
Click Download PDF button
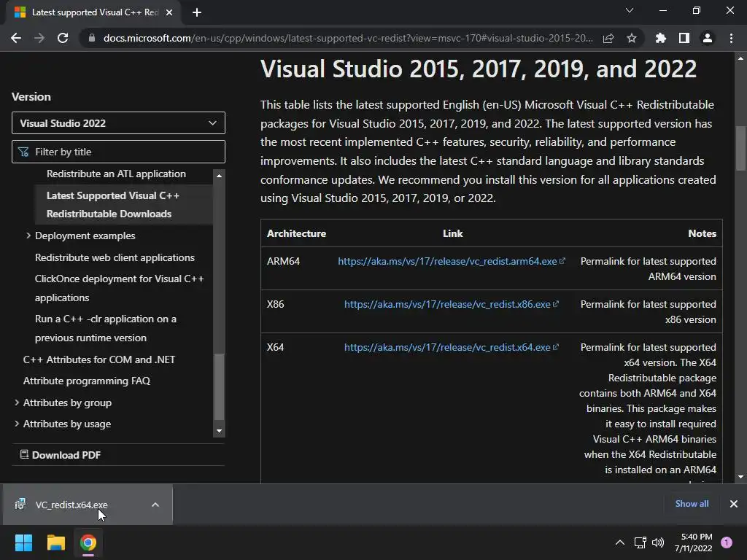tap(61, 455)
